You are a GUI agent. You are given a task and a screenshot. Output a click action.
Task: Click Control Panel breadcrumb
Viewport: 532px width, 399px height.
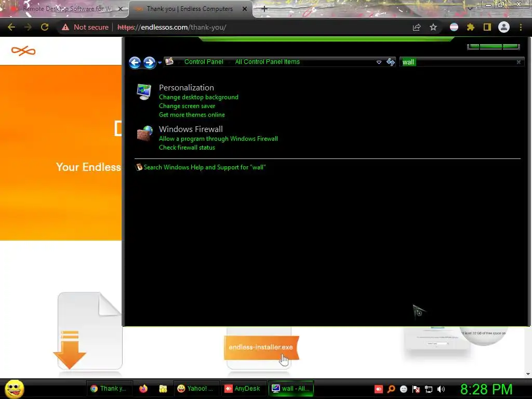204,62
